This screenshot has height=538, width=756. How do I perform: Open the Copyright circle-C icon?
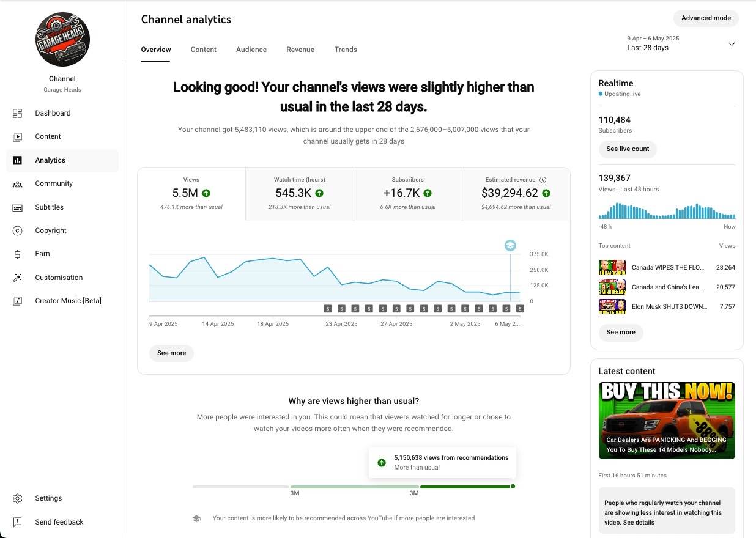pos(17,230)
